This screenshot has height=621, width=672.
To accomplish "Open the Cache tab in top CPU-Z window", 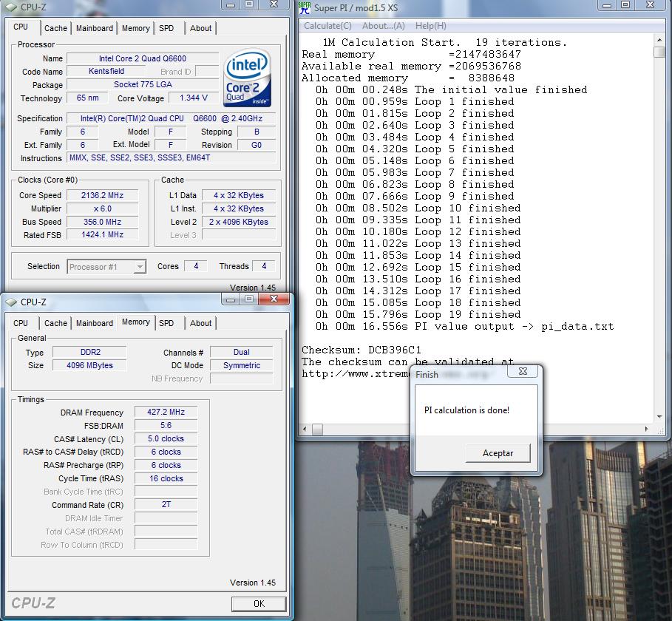I will (55, 28).
